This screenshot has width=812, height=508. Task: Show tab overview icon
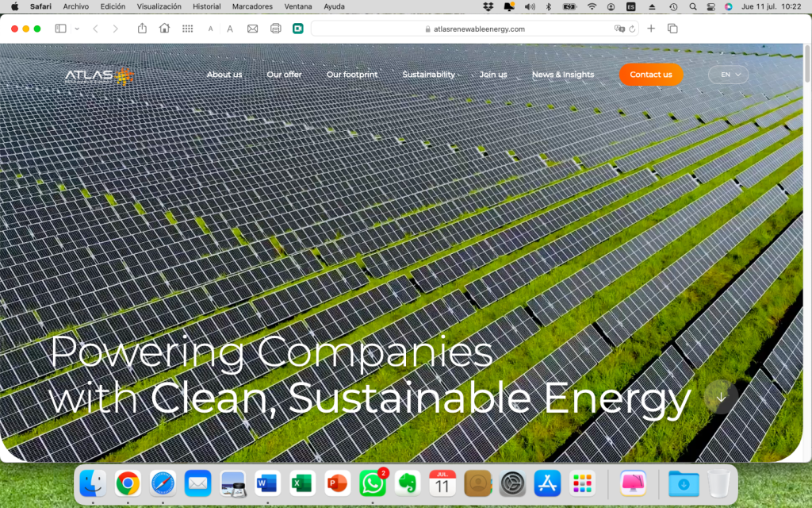672,29
